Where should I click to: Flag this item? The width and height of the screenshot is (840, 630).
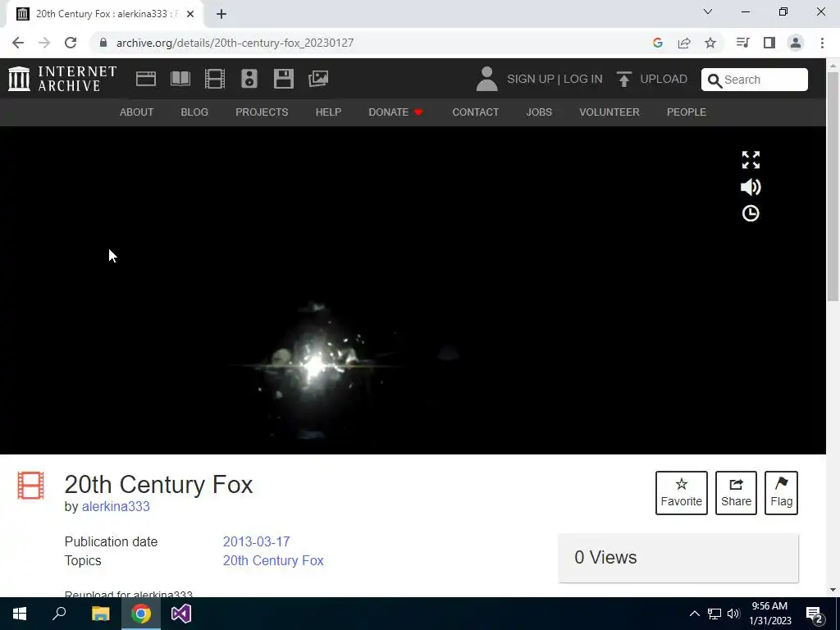(781, 493)
